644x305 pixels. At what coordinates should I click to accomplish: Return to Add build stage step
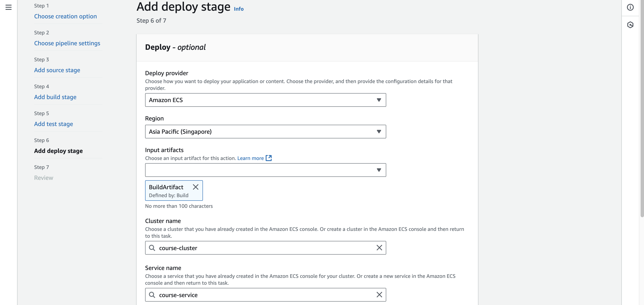(55, 97)
